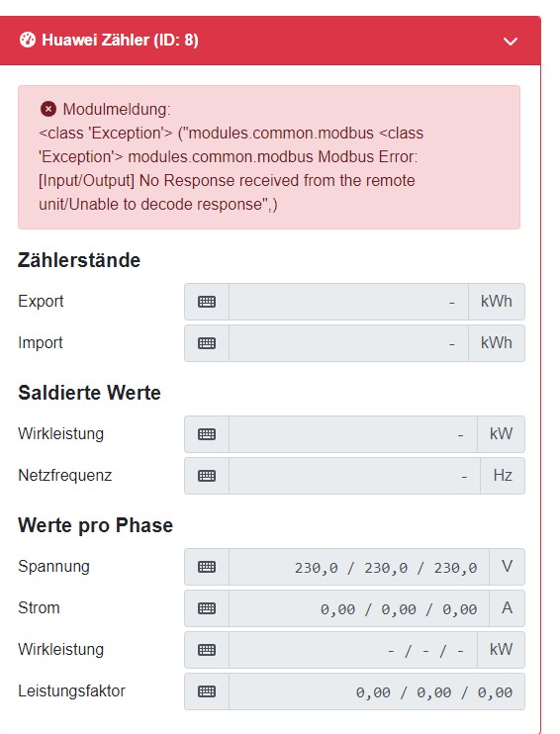Click the red error icon before Modulmeldung
Viewport: 560px width, 734px height.
point(48,109)
